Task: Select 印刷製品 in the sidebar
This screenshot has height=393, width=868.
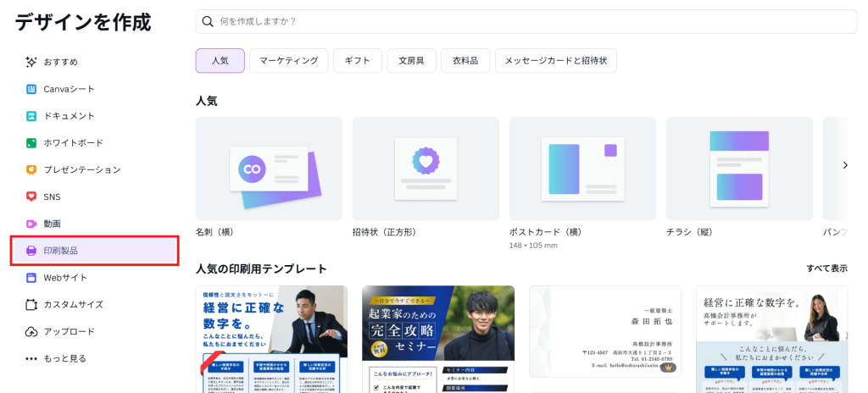Action: [95, 251]
